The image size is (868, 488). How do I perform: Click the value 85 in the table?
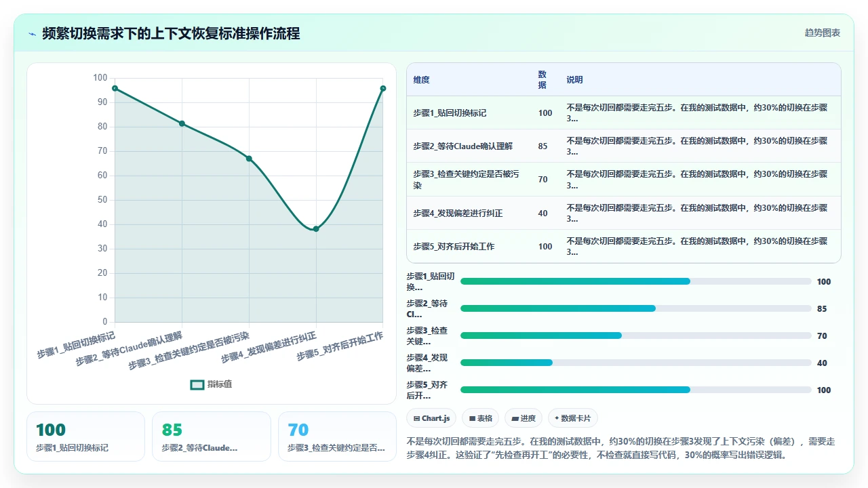(542, 146)
